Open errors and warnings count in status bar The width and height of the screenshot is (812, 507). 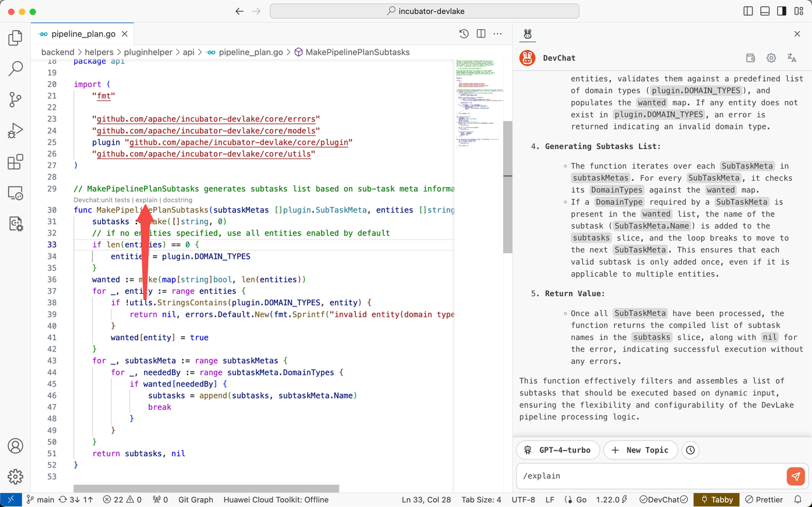[123, 499]
